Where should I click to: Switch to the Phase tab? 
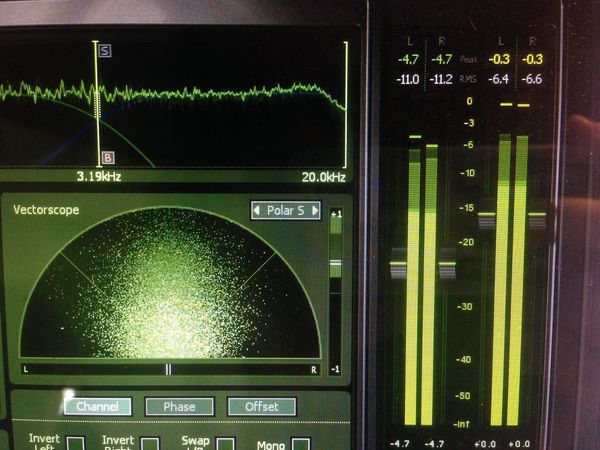coord(179,406)
